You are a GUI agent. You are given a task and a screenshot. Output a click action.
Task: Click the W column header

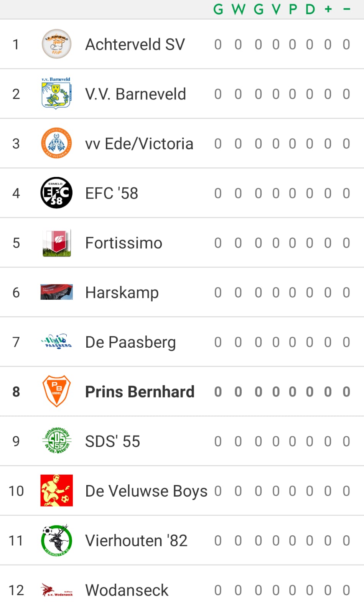click(x=238, y=9)
